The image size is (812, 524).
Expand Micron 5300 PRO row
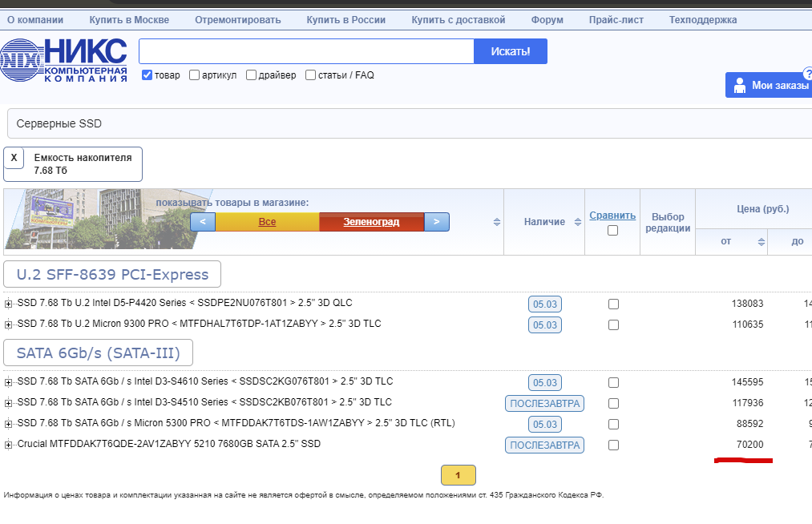(x=8, y=424)
